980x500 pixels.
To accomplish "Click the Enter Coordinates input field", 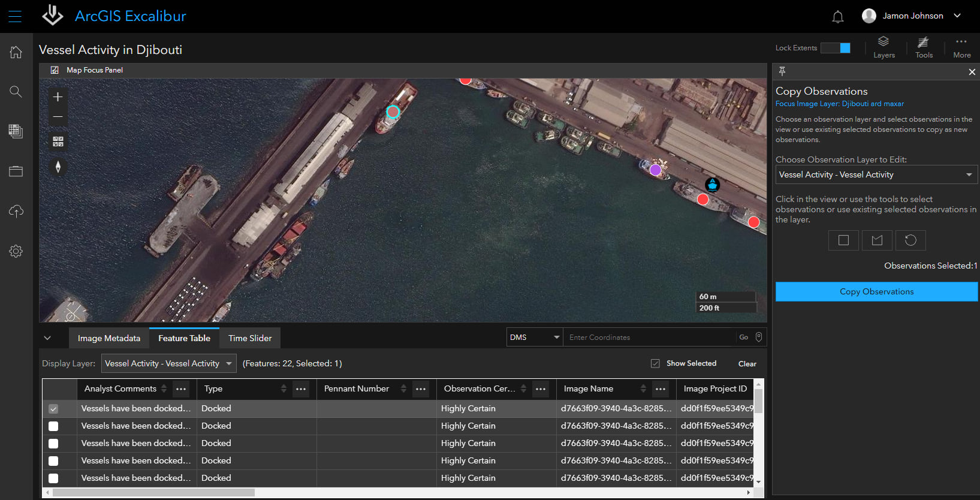I will click(x=649, y=338).
